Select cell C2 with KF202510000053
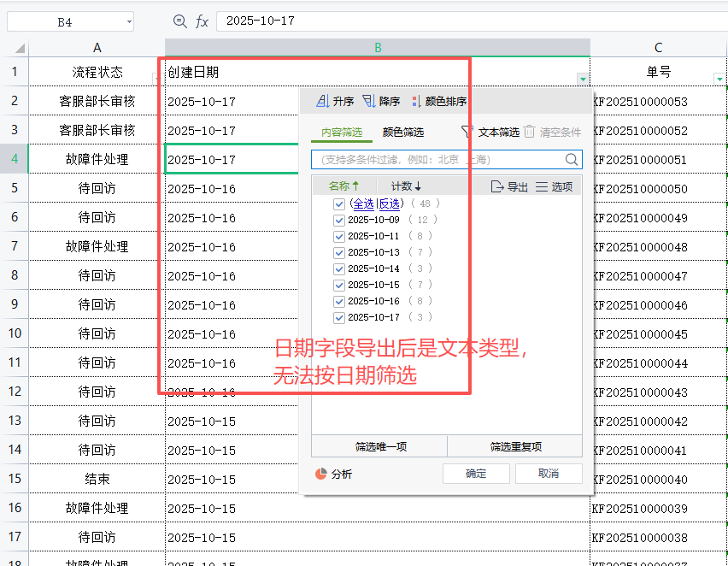The image size is (728, 566). (x=658, y=101)
